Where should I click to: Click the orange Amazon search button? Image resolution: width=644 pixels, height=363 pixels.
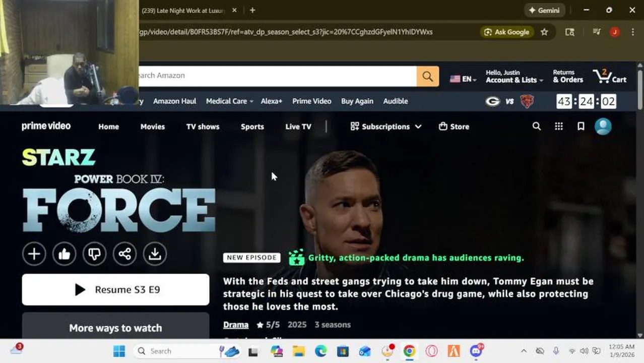[428, 76]
